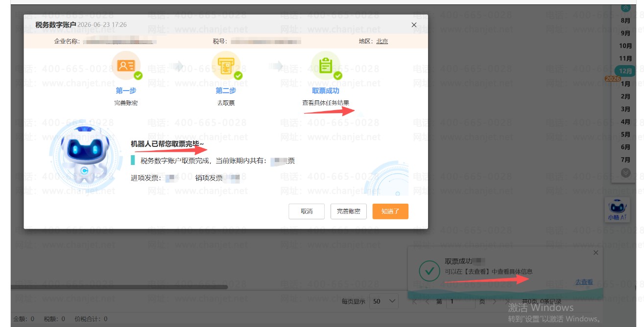Click the 完善账密 step one icon
The height and width of the screenshot is (327, 644).
(126, 66)
